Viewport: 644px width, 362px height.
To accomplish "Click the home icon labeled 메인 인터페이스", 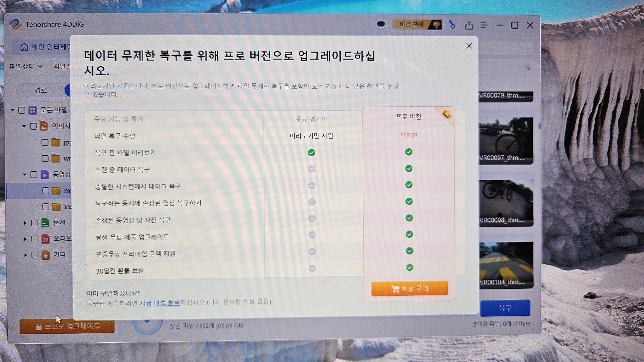I will point(24,47).
